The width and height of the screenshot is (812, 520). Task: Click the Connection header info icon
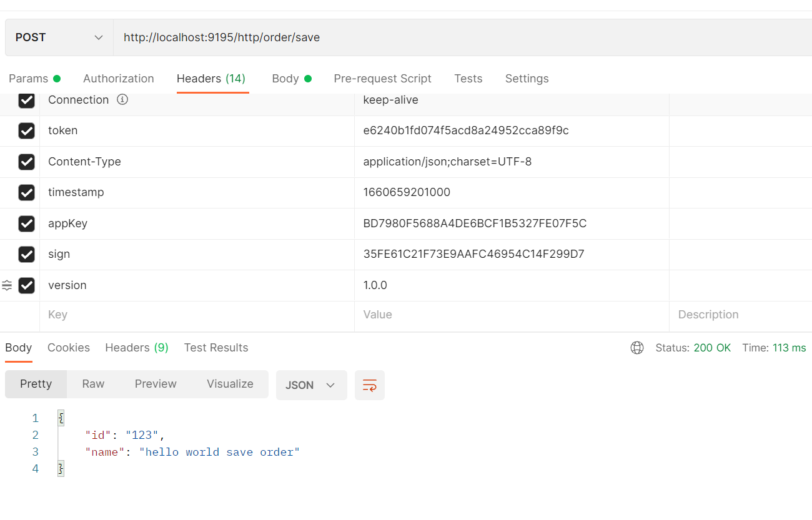[x=122, y=100]
